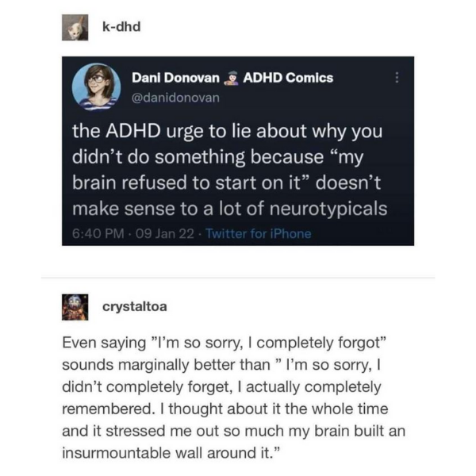Click the 6:40 PM tweet timestamp

tap(95, 233)
